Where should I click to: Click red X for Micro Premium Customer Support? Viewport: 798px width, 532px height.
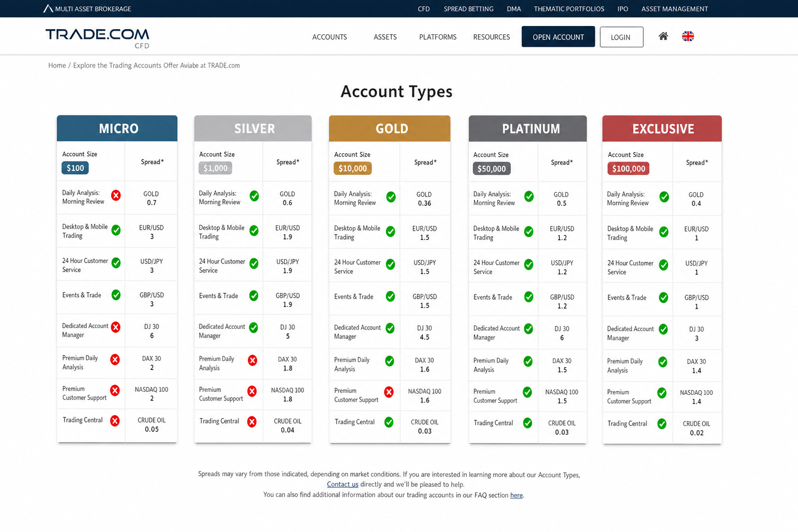pyautogui.click(x=115, y=390)
